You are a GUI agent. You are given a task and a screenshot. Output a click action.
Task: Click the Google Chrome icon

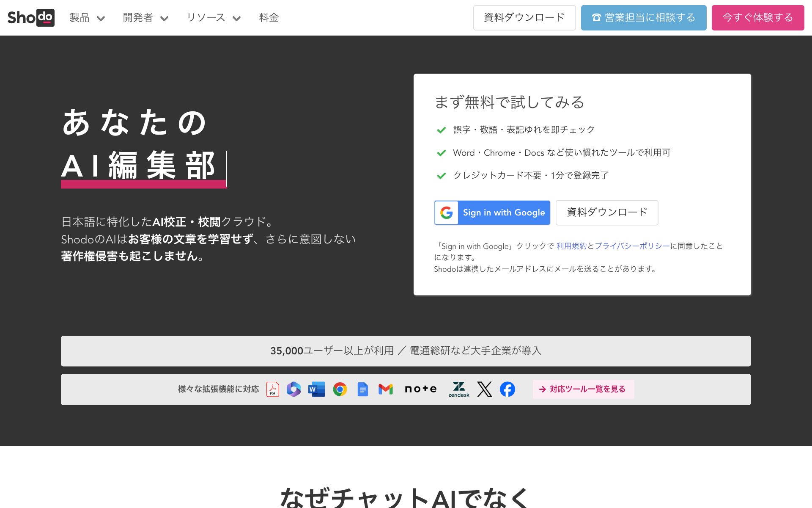(340, 389)
